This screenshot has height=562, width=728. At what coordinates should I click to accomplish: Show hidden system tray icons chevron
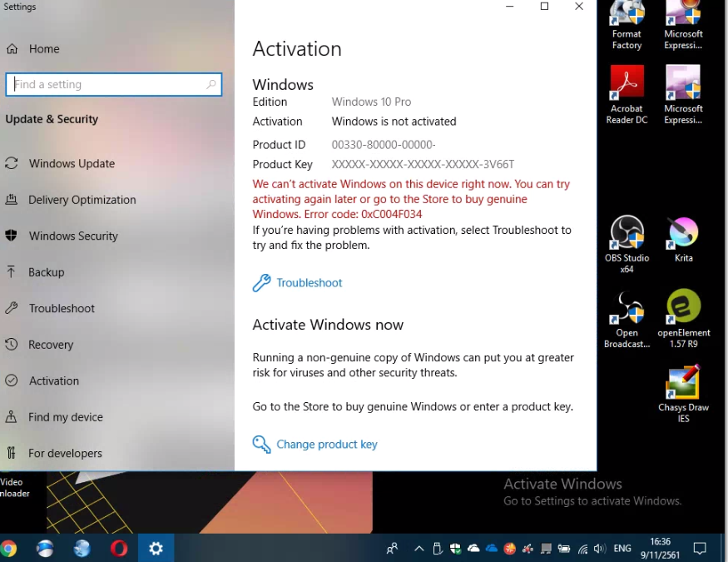coord(418,549)
